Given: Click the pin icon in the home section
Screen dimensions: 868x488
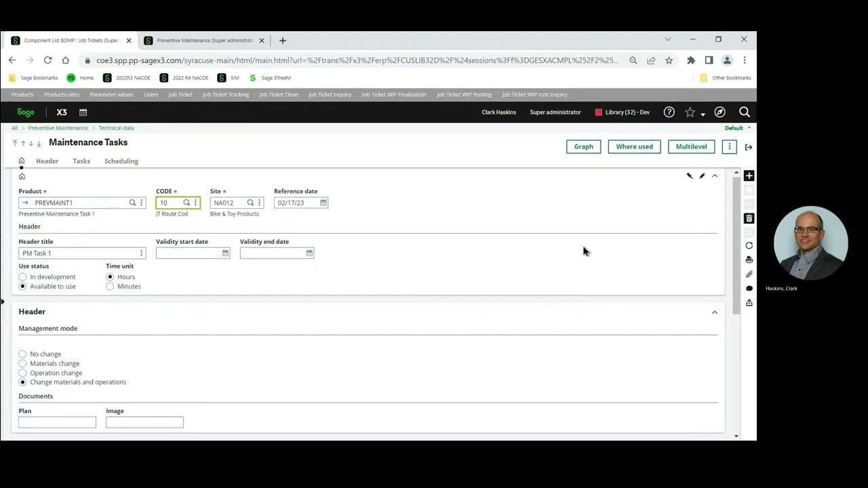Looking at the screenshot, I should (x=689, y=176).
